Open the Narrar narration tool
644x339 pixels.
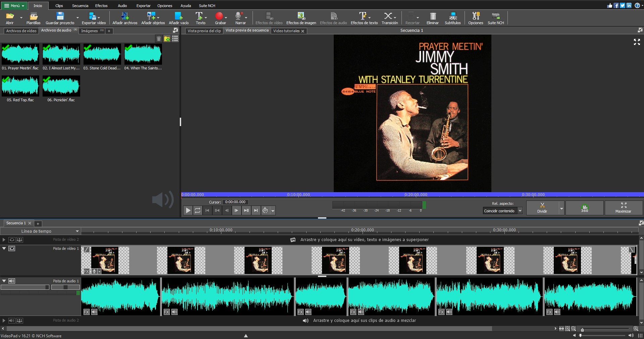240,18
